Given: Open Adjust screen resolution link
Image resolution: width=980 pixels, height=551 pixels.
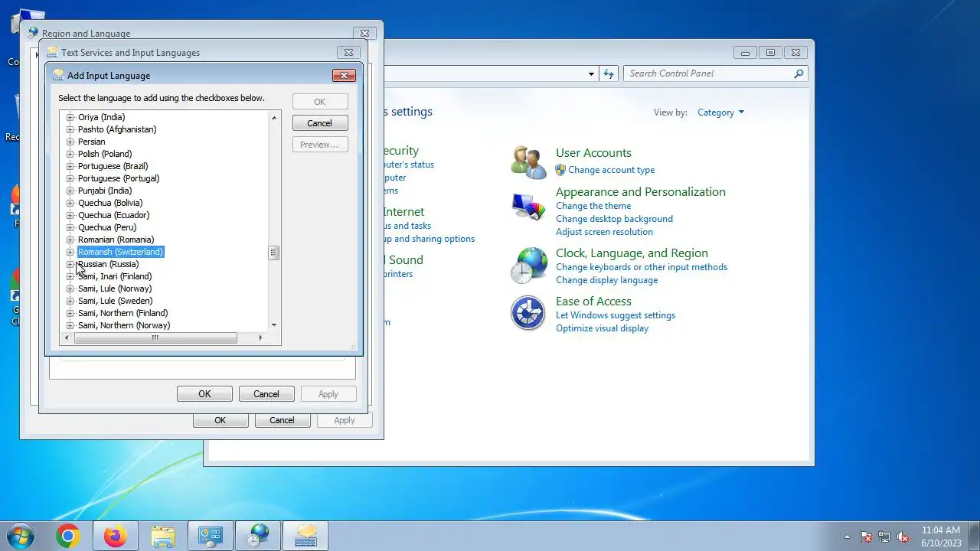Looking at the screenshot, I should [x=604, y=232].
